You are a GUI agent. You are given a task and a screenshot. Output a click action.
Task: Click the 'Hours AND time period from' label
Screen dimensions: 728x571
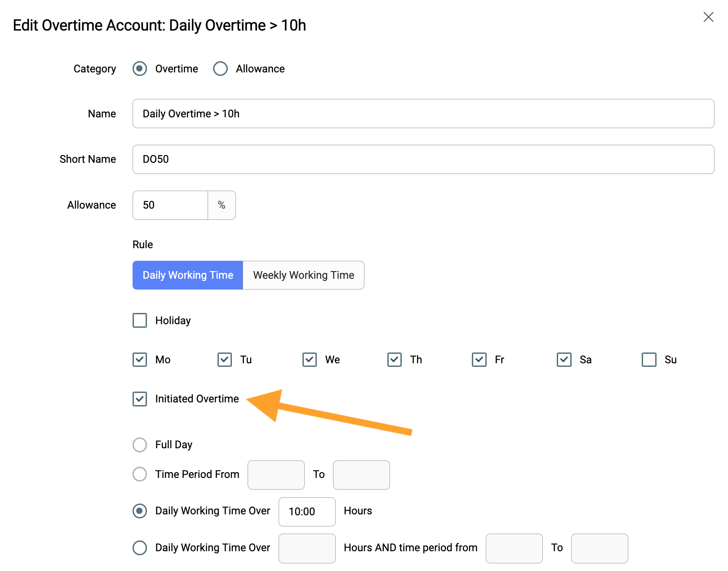pyautogui.click(x=410, y=548)
